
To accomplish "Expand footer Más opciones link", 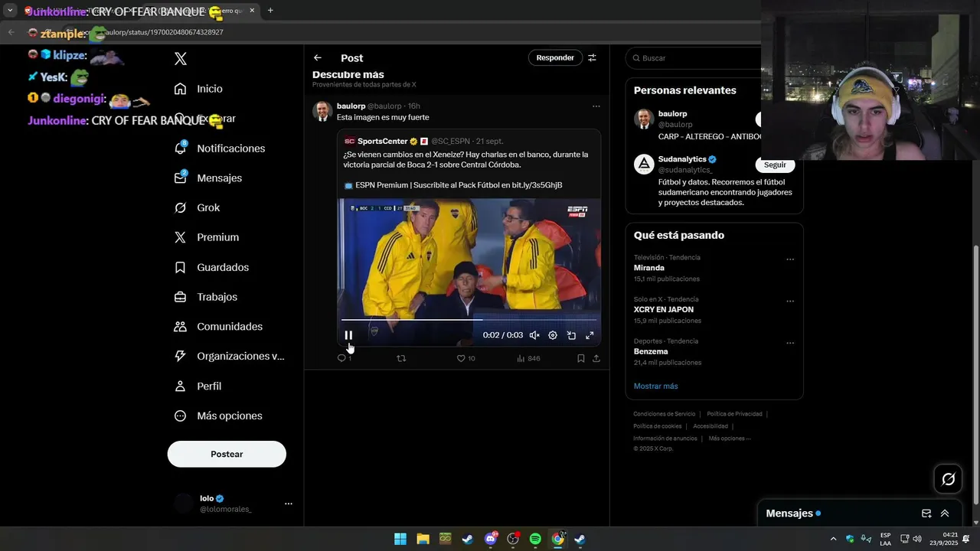I will pos(730,439).
